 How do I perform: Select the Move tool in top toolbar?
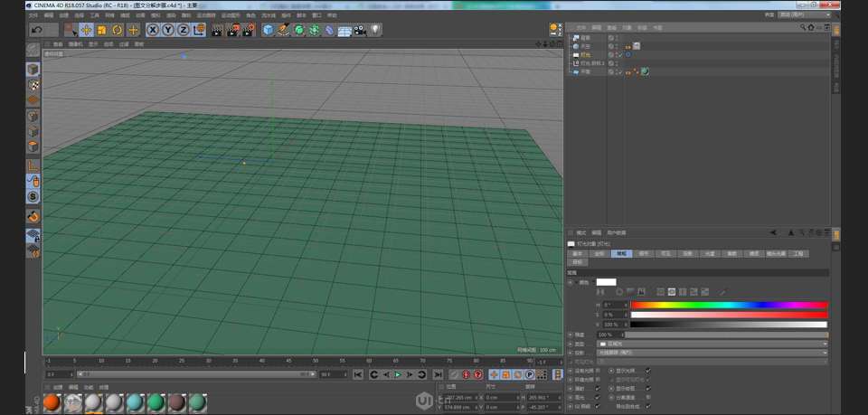[86, 30]
